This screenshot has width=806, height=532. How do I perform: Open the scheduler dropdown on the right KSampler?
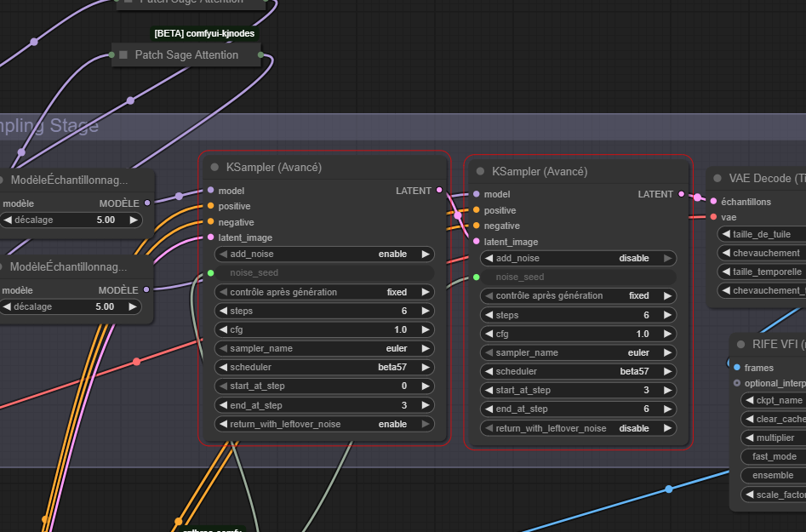579,371
